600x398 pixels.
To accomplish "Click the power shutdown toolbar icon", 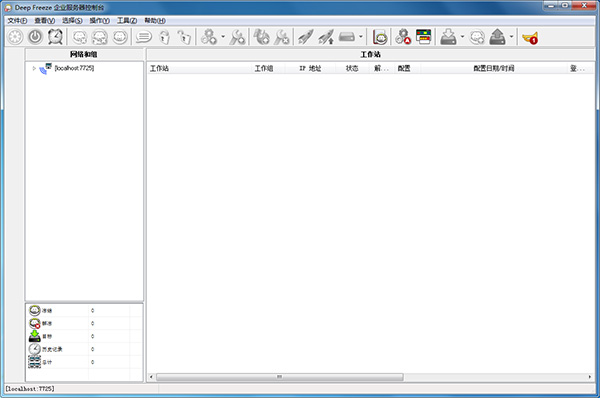I will (x=36, y=37).
